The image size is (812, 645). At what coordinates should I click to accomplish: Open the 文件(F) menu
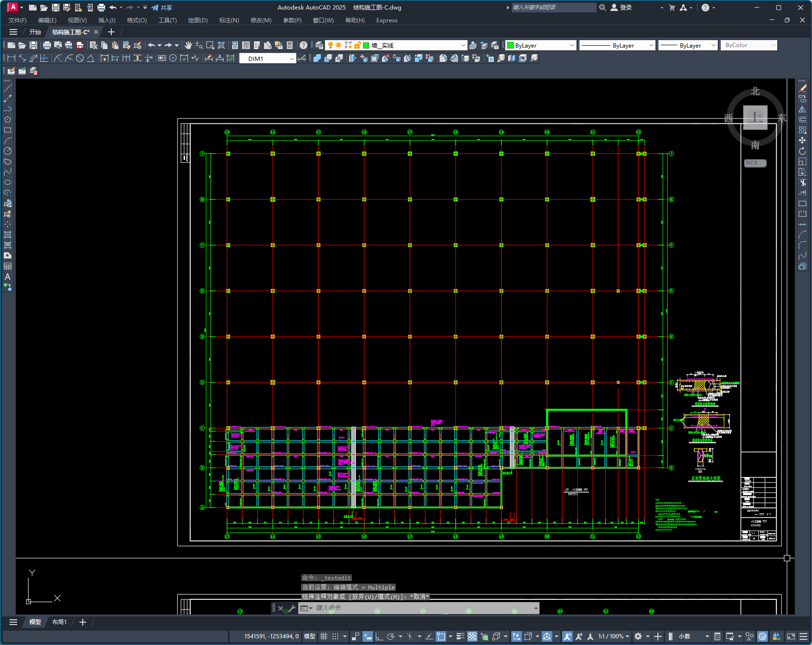[x=18, y=20]
